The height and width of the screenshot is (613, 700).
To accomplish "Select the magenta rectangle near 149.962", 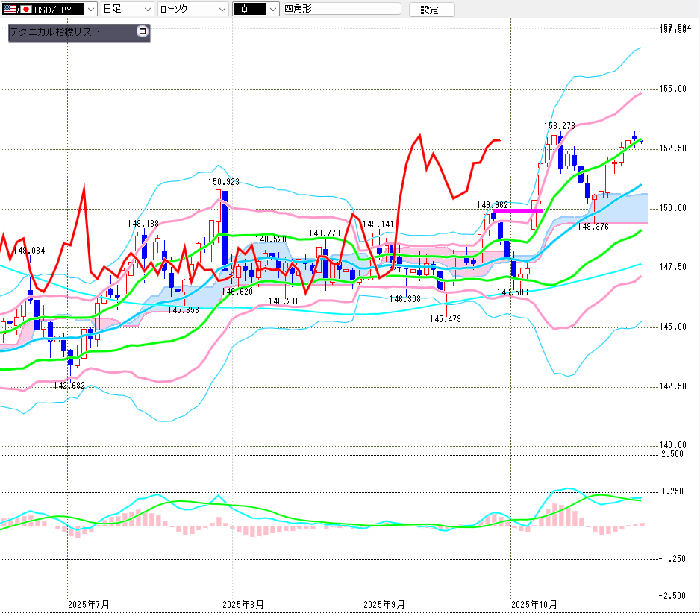I will coord(517,211).
